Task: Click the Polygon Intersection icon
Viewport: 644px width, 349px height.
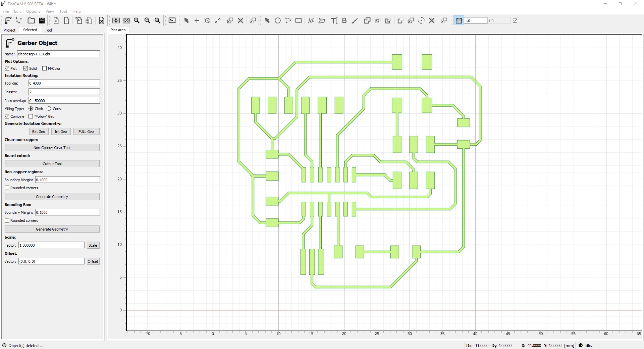Action: point(378,20)
